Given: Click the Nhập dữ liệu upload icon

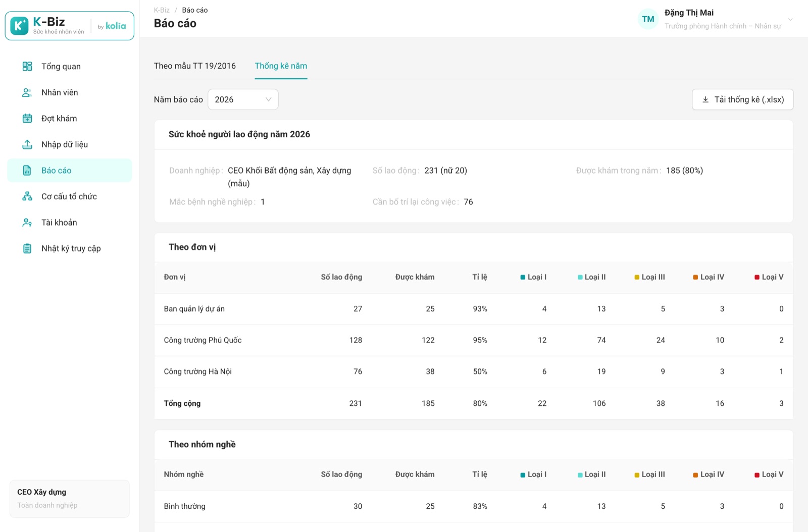Looking at the screenshot, I should pyautogui.click(x=27, y=144).
